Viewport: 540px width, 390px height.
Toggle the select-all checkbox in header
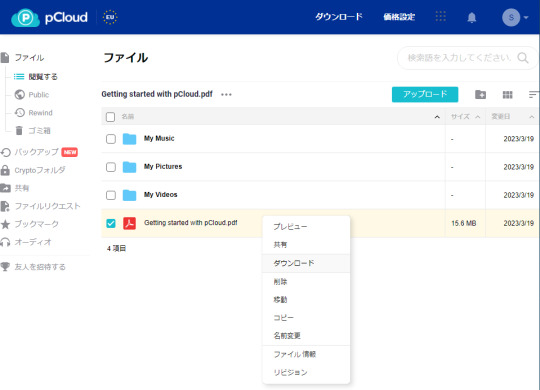[x=111, y=117]
